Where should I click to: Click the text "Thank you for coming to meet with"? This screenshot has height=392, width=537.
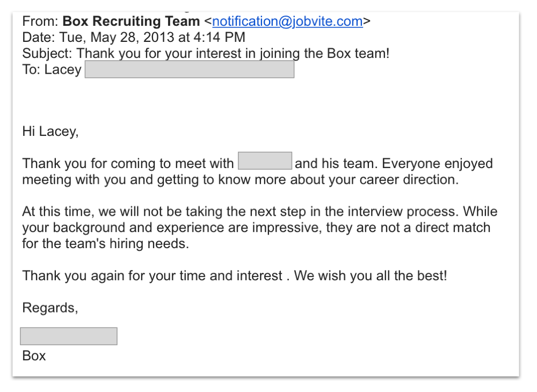click(128, 163)
